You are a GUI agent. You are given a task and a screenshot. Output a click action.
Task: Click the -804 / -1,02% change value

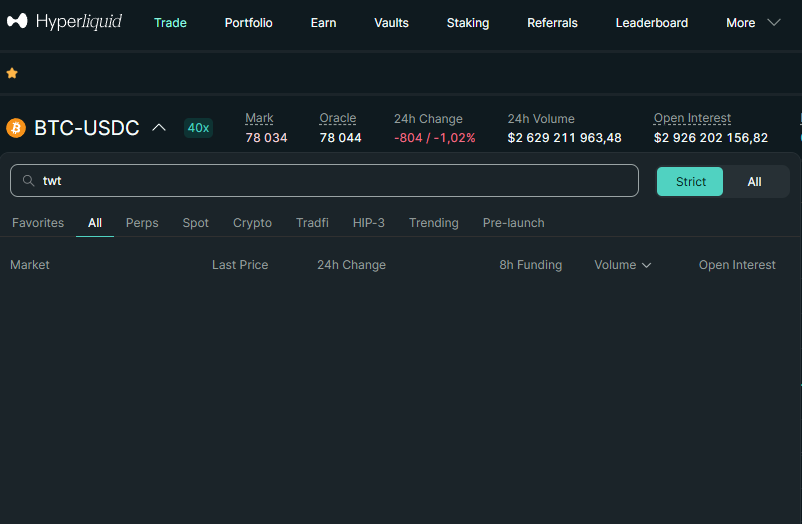[435, 138]
